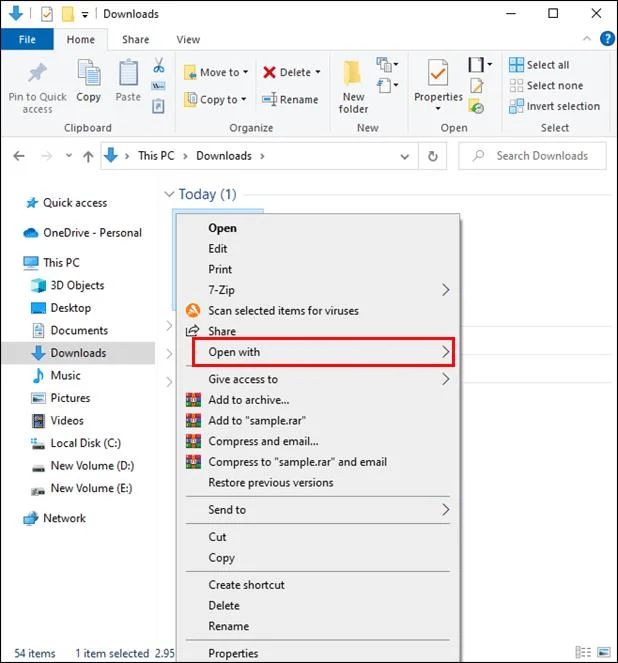Image resolution: width=618 pixels, height=663 pixels.
Task: Refresh the Downloads folder view
Action: click(432, 156)
